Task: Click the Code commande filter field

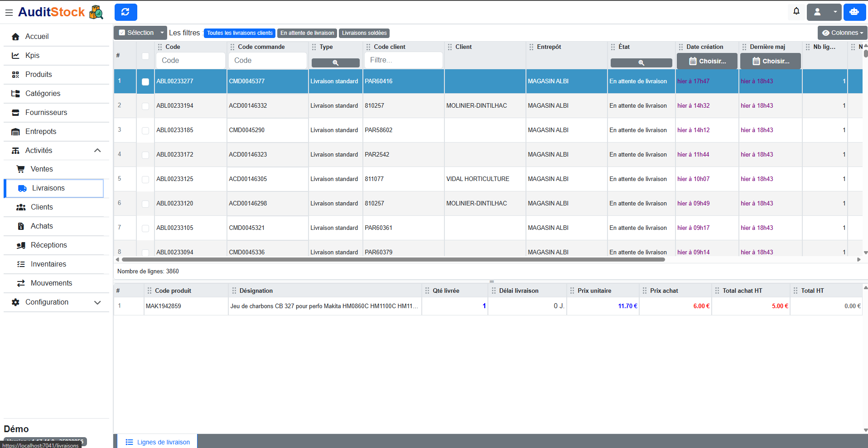Action: click(x=267, y=61)
